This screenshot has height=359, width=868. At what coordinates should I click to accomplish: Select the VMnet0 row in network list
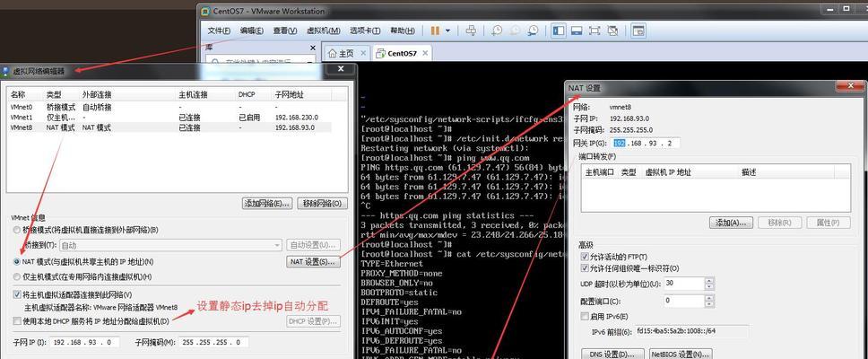tap(170, 107)
